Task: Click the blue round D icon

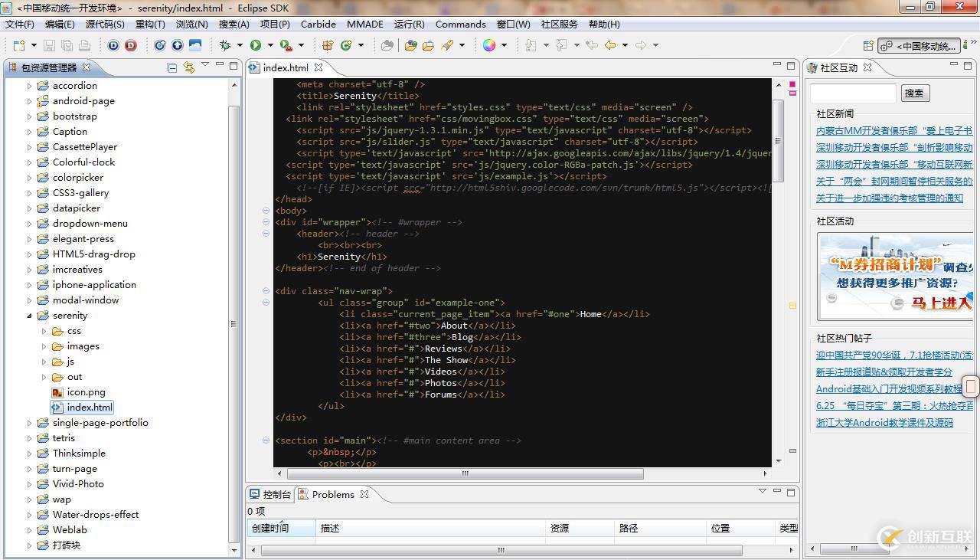Action: [113, 45]
